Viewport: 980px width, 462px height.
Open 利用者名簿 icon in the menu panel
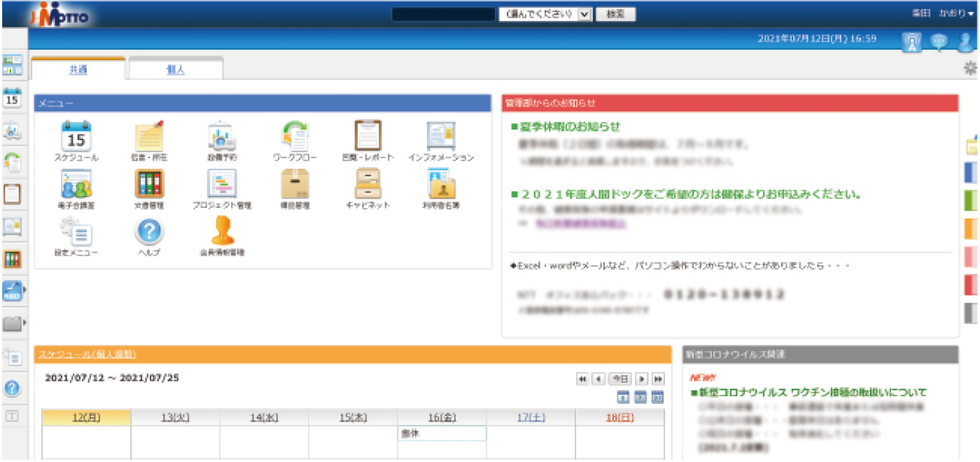click(441, 183)
